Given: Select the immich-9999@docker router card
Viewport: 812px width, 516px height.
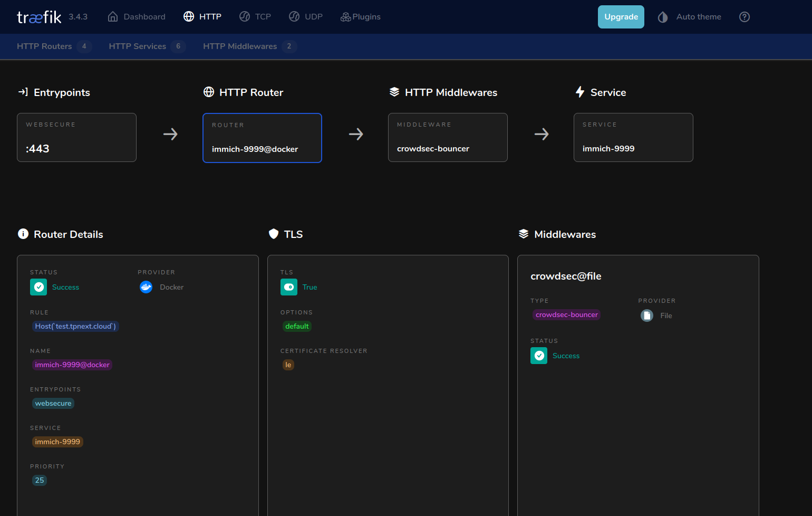Looking at the screenshot, I should tap(262, 138).
